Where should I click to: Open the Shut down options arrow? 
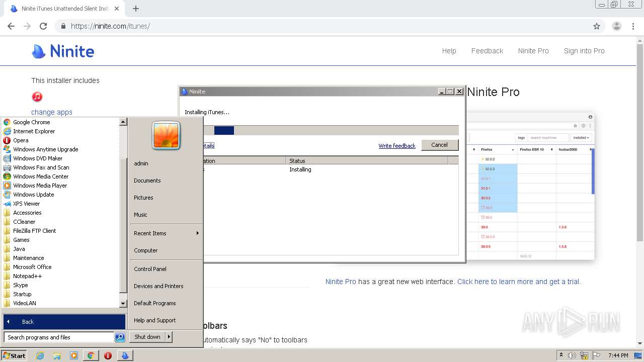169,337
